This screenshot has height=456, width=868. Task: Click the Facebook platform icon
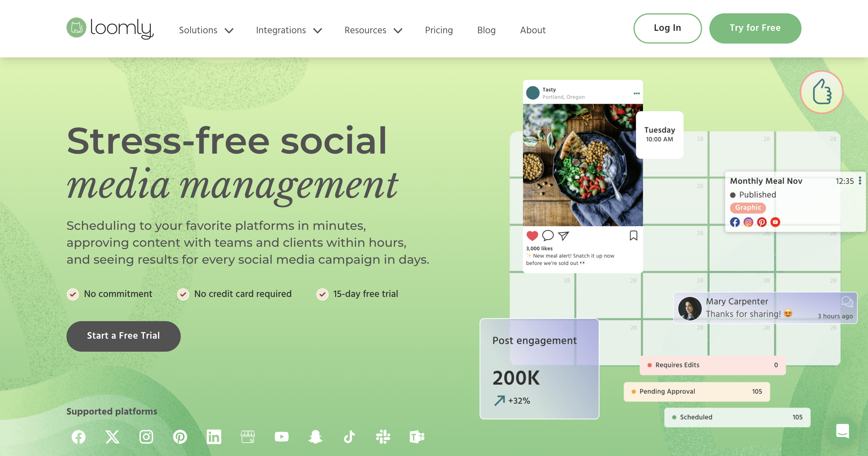[x=78, y=436]
